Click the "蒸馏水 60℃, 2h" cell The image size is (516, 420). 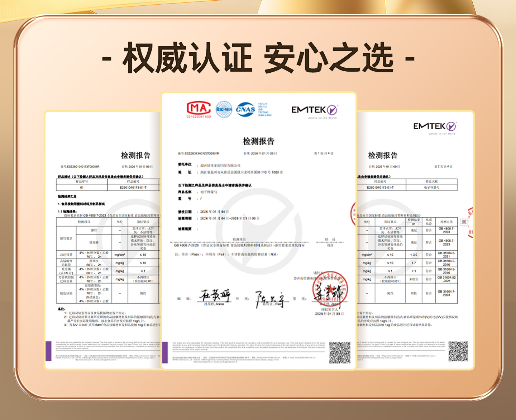pyautogui.click(x=94, y=263)
